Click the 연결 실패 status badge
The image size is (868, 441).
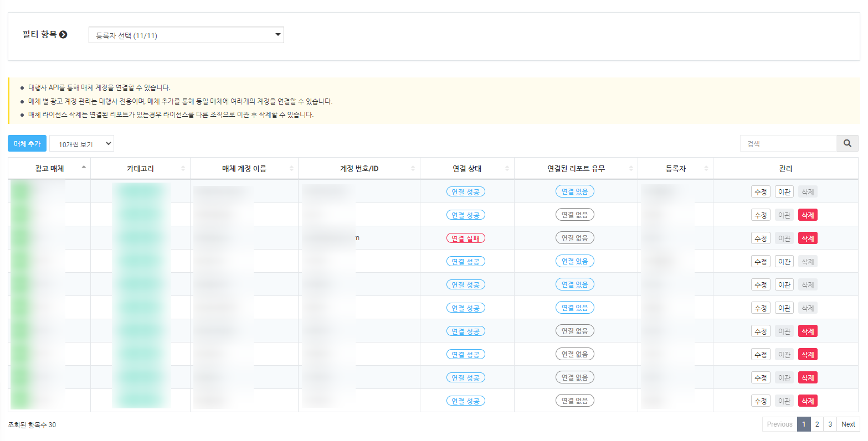point(465,238)
